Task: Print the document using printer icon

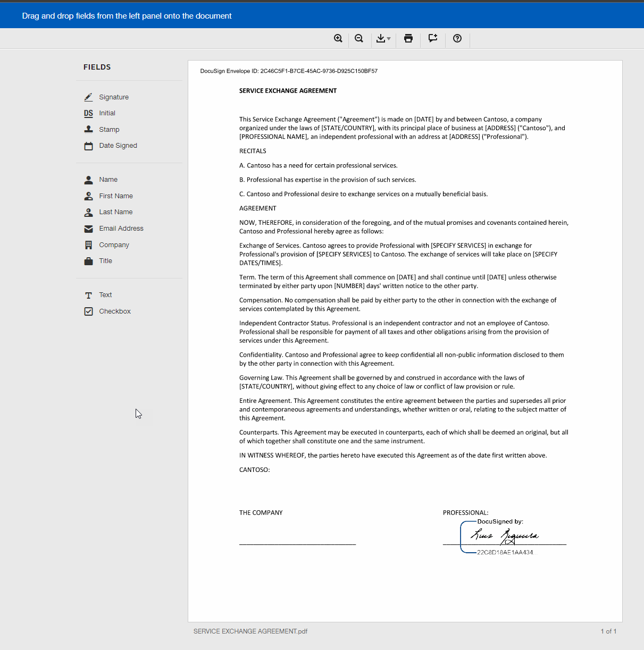Action: pyautogui.click(x=408, y=38)
